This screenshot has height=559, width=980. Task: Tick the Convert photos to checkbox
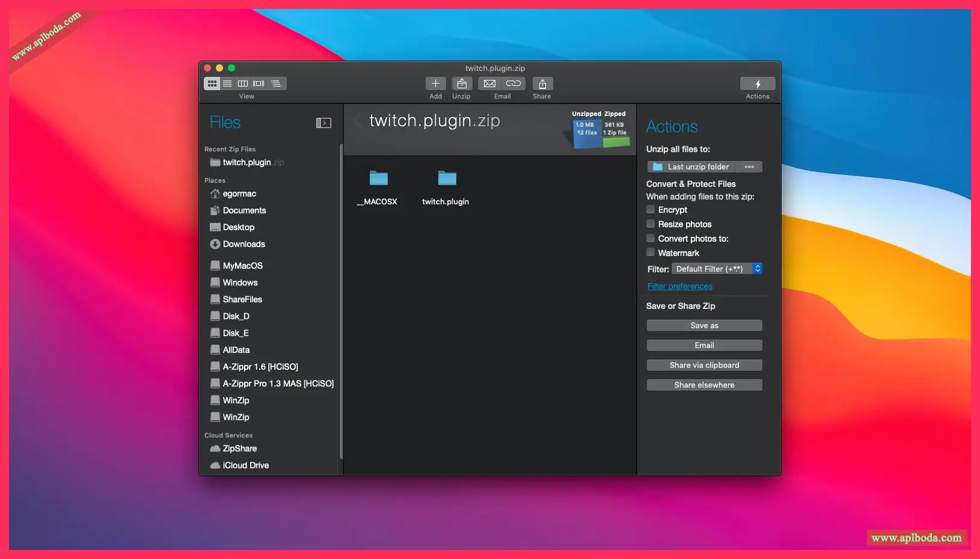pyautogui.click(x=651, y=239)
